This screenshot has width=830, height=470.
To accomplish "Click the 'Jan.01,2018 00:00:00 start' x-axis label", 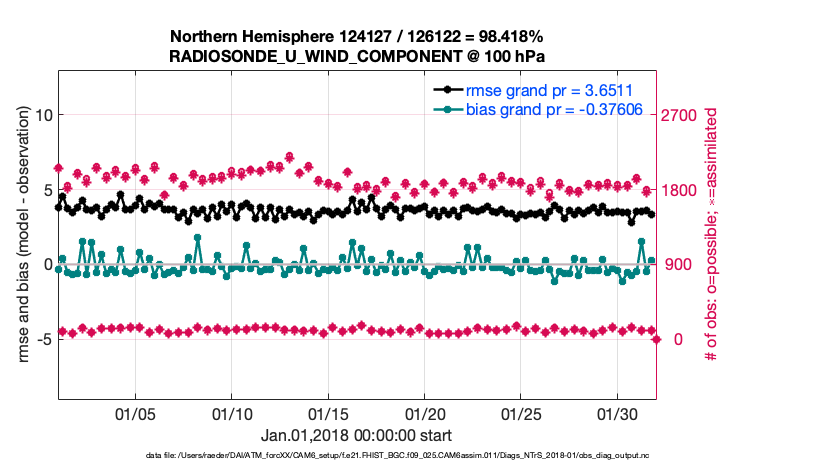I will click(x=355, y=435).
